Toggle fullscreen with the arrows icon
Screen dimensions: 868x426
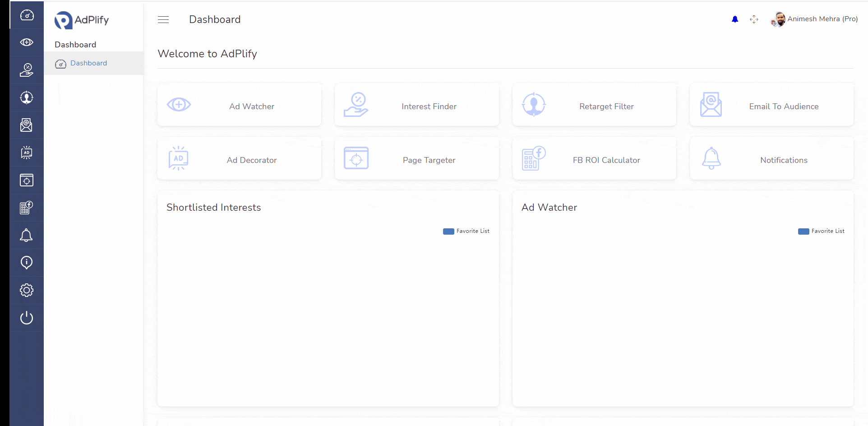click(x=754, y=19)
